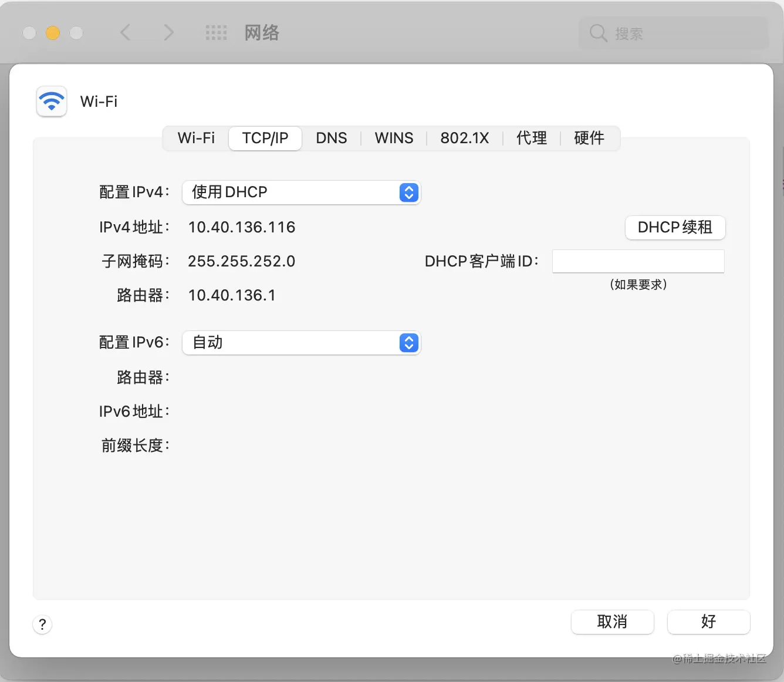Click the forward navigation arrow
This screenshot has width=784, height=682.
[168, 32]
